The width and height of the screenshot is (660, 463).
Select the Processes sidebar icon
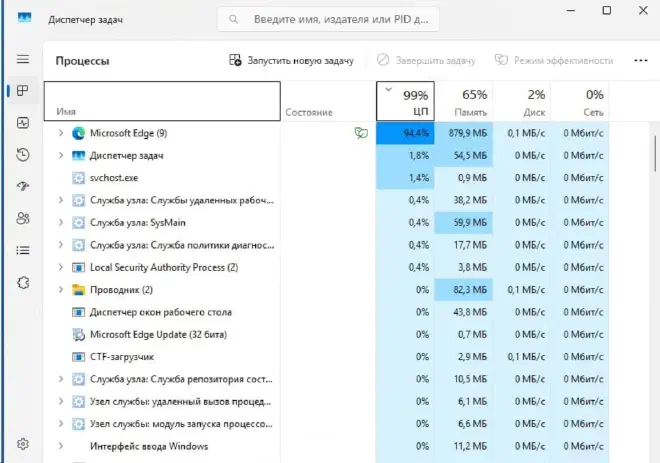[23, 90]
